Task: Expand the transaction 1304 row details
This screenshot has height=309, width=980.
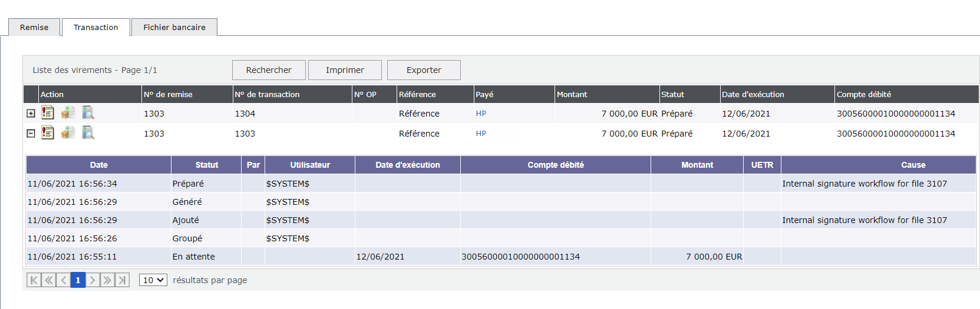Action: (x=31, y=114)
